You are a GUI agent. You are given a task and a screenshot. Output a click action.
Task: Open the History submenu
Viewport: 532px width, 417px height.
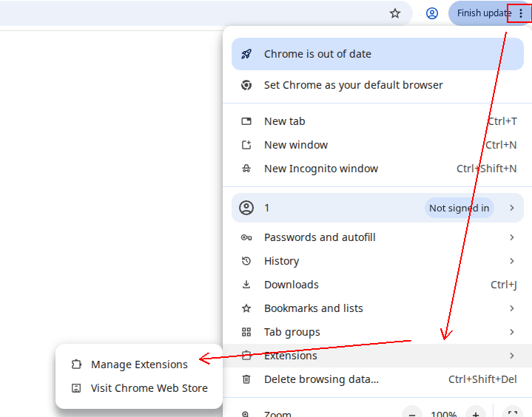coord(377,261)
